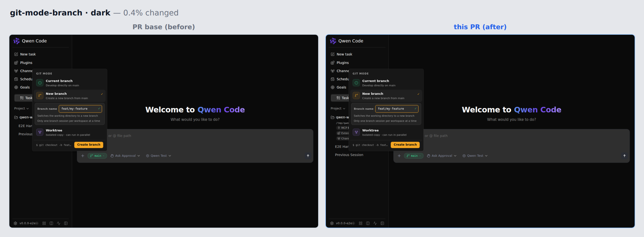Toggle qwen-w folder in before panel
The height and width of the screenshot is (237, 644).
[x=23, y=117]
